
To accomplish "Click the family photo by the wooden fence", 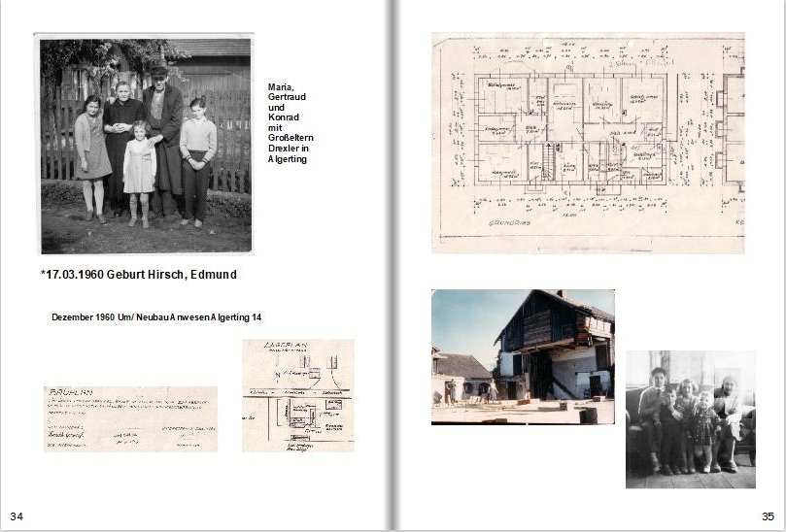I will [145, 144].
